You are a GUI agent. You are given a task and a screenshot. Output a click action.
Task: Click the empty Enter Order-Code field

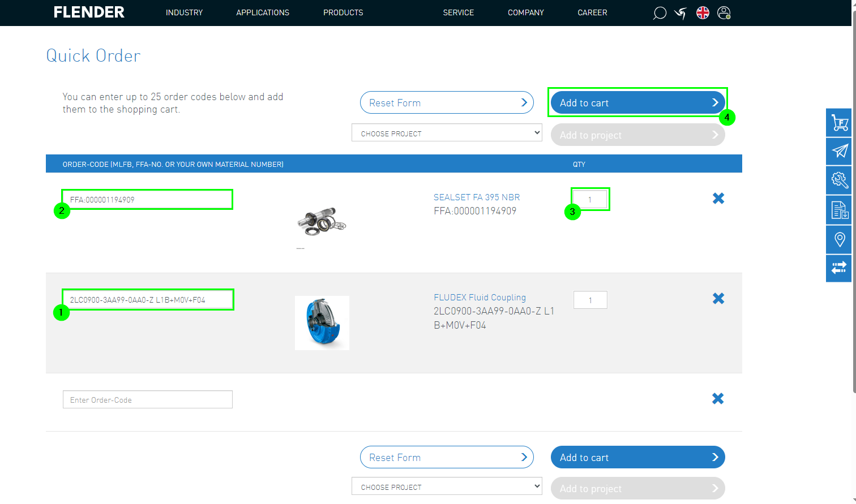148,399
